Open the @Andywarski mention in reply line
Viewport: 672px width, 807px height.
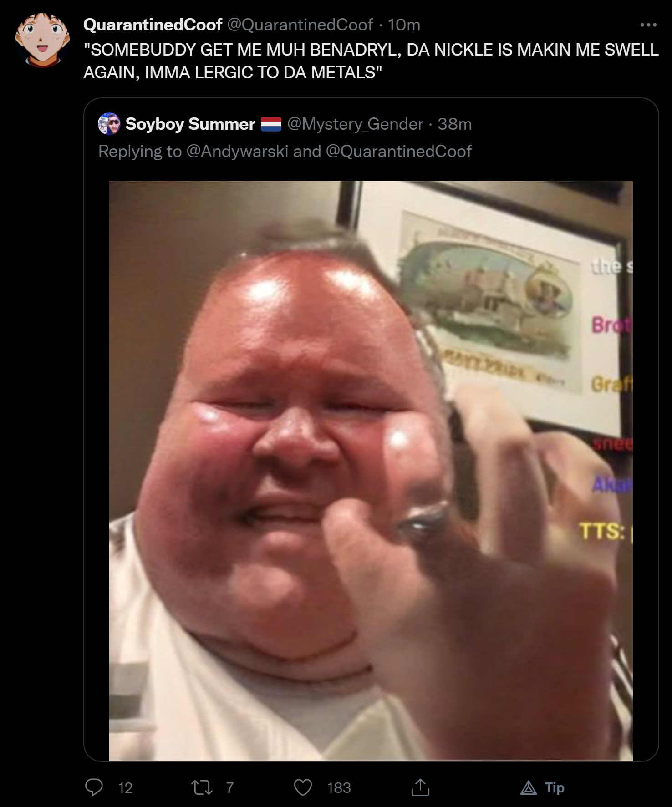(237, 151)
